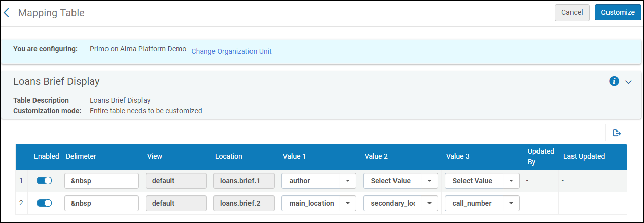Open the call_number Value 3 dropdown

482,203
